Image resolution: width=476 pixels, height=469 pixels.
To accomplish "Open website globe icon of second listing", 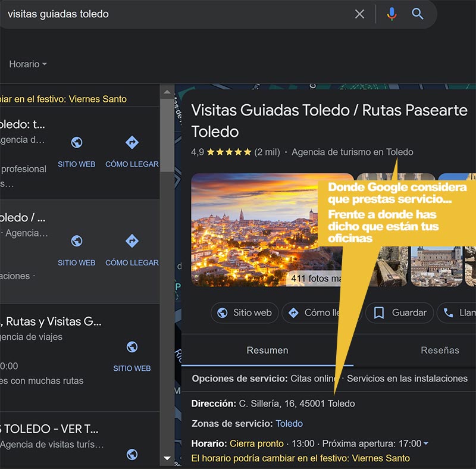I will click(x=76, y=241).
